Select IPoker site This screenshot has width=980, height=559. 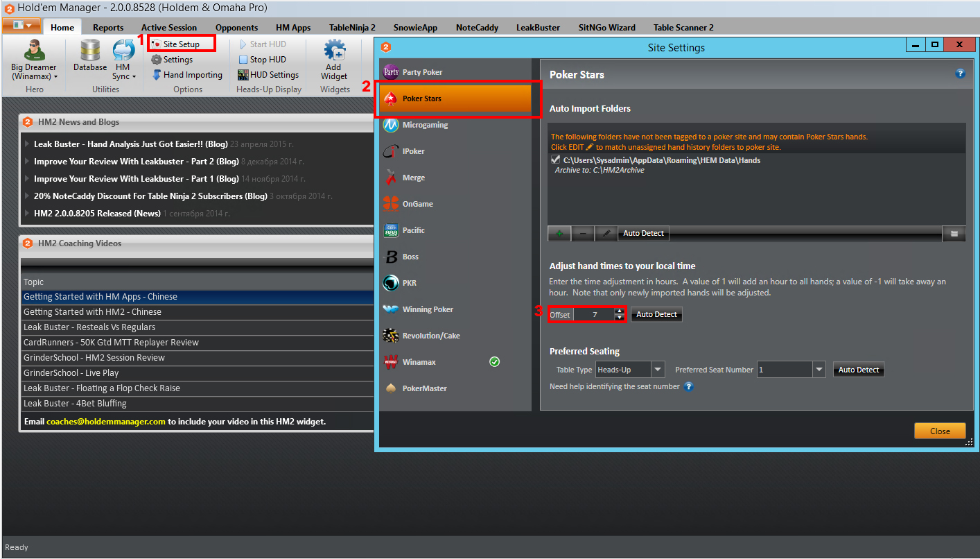pyautogui.click(x=455, y=151)
